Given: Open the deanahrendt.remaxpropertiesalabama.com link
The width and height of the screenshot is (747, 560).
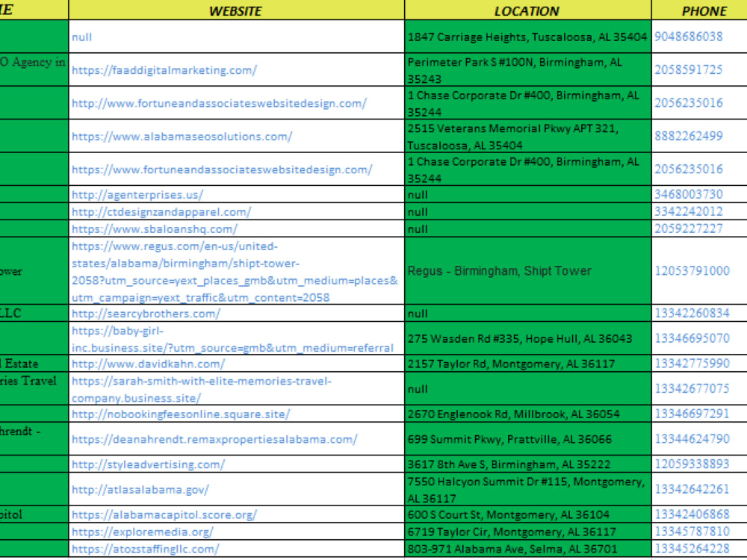Looking at the screenshot, I should coord(214,440).
